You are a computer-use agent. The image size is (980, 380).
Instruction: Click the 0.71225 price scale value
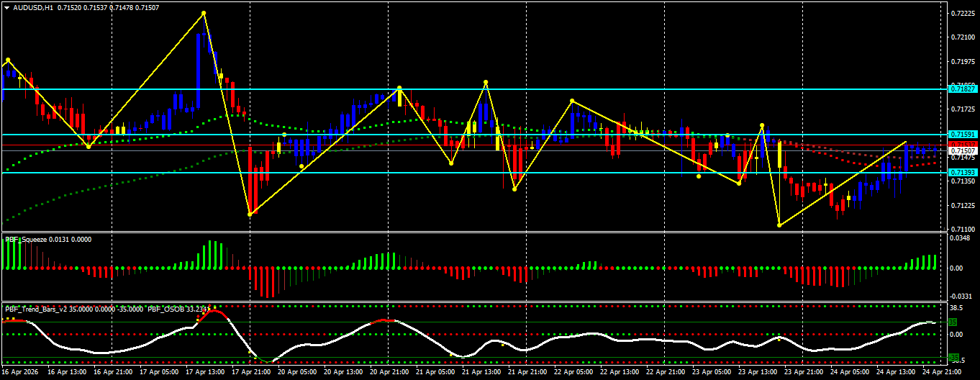[963, 205]
